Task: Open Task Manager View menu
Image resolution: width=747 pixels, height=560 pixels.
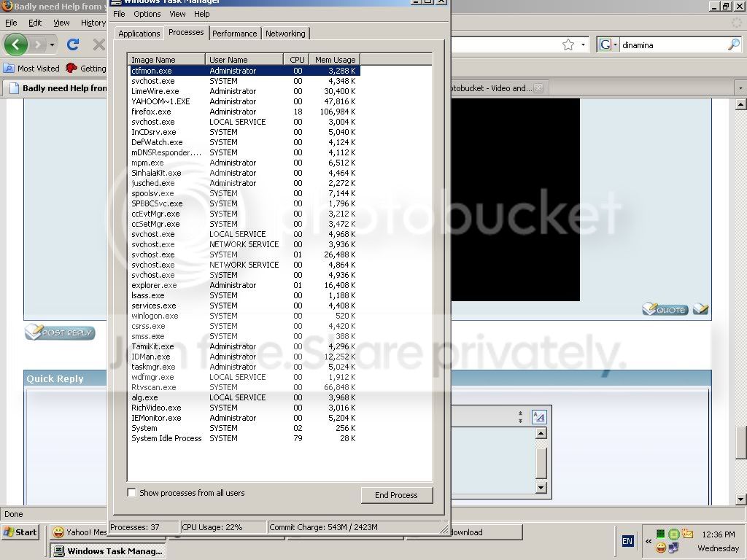Action: (177, 14)
